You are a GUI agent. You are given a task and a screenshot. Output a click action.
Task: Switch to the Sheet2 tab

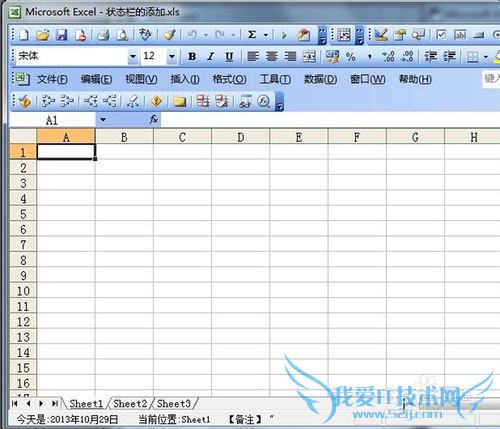click(x=130, y=404)
